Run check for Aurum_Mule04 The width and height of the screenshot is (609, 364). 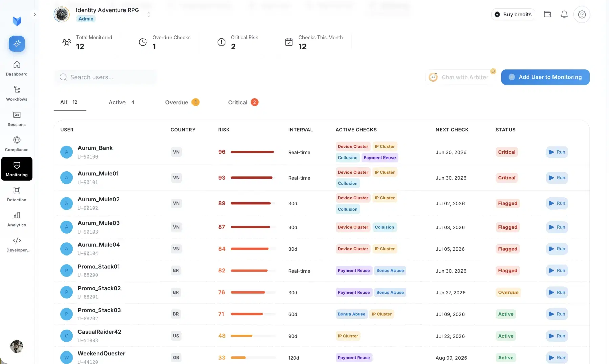pos(557,249)
